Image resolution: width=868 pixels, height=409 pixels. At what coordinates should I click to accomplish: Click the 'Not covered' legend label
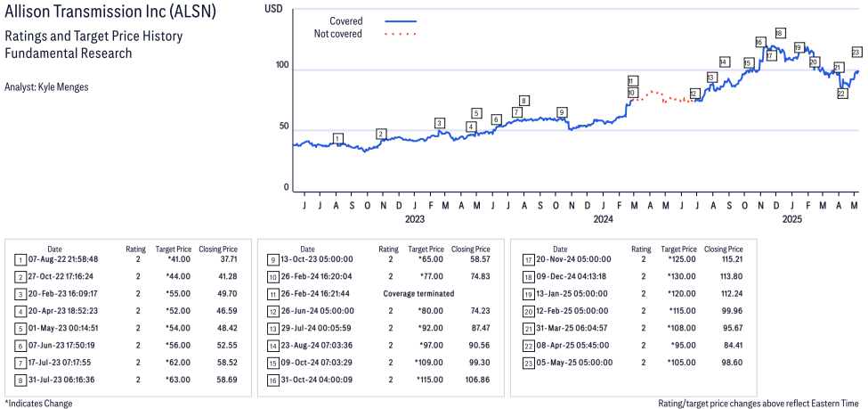(x=338, y=34)
